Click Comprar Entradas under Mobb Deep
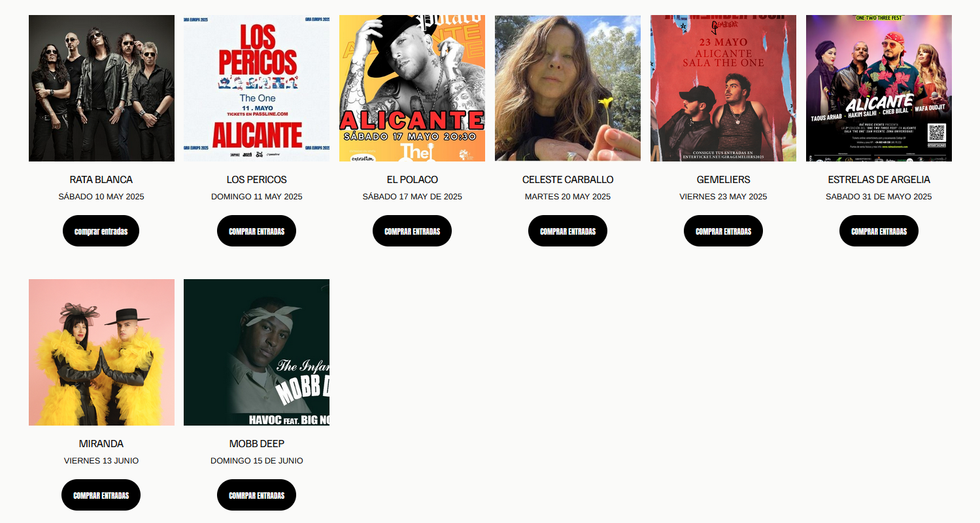 coord(256,495)
